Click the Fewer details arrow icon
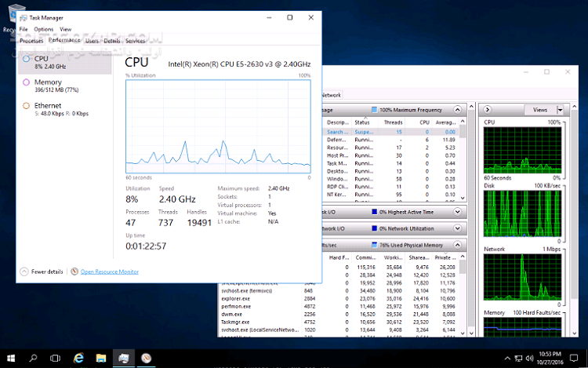This screenshot has height=368, width=588. click(x=24, y=271)
